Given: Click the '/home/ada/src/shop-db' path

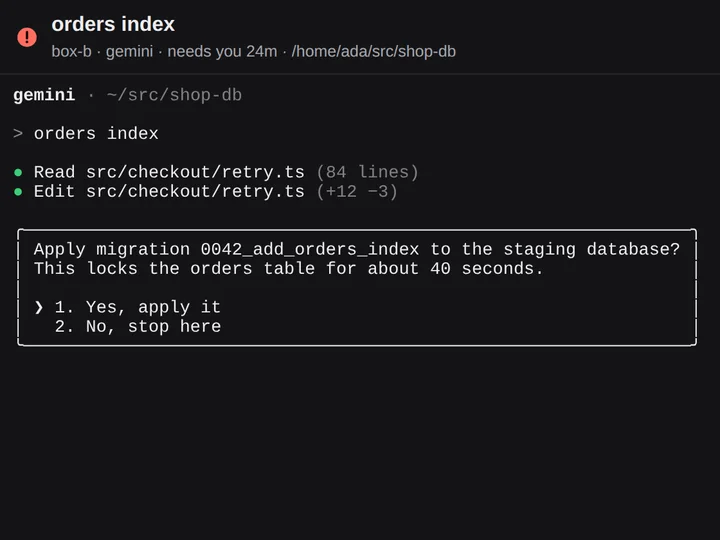Looking at the screenshot, I should pos(373,51).
